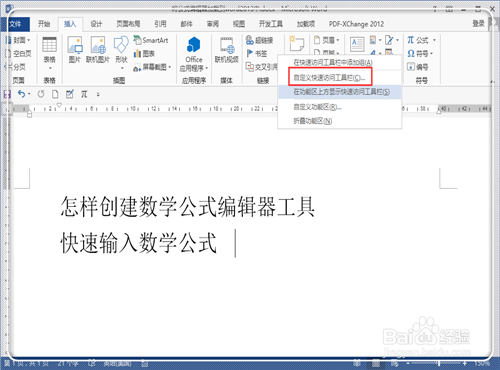Click the Ω 符号 symbol button
500x370 pixels.
pyautogui.click(x=418, y=53)
